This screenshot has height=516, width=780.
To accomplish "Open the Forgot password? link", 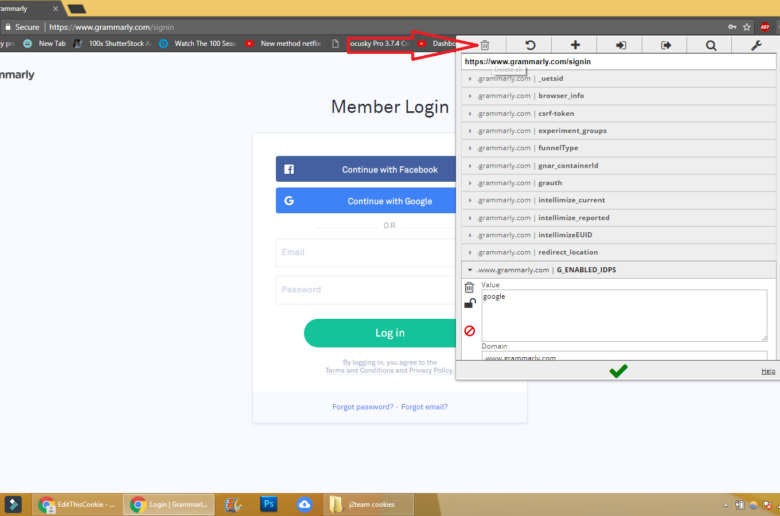I will 363,407.
